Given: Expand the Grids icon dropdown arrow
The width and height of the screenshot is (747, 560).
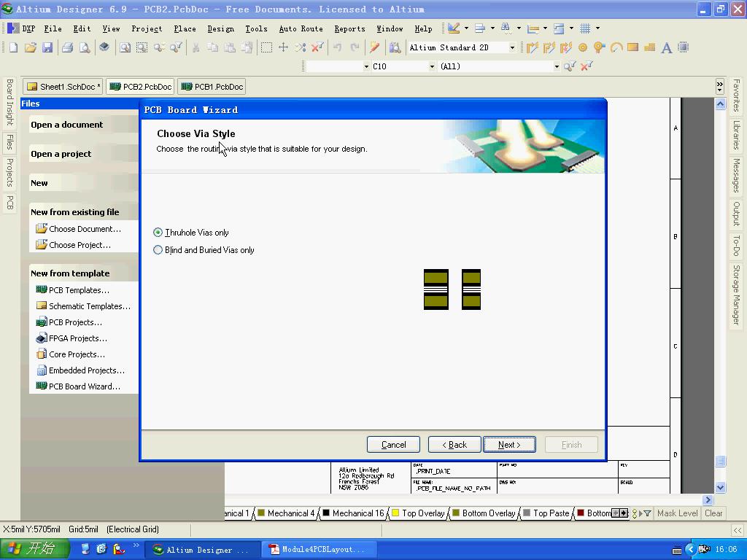Looking at the screenshot, I should pos(597,28).
